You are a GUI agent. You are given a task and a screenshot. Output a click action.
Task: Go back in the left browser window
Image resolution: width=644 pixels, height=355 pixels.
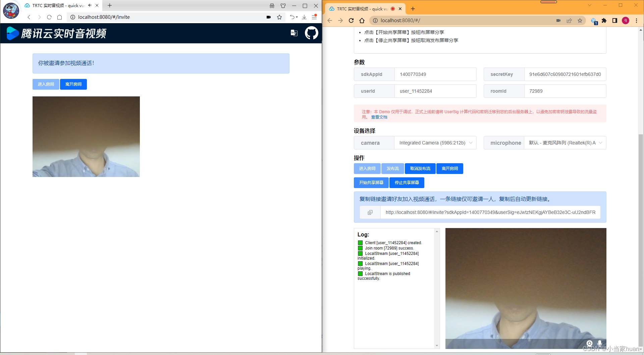coord(29,17)
